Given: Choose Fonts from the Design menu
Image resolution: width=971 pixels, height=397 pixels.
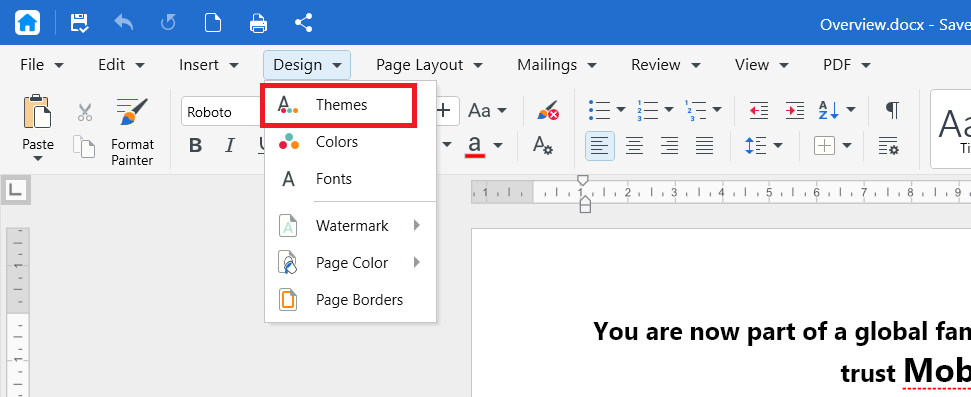Looking at the screenshot, I should pos(351,179).
